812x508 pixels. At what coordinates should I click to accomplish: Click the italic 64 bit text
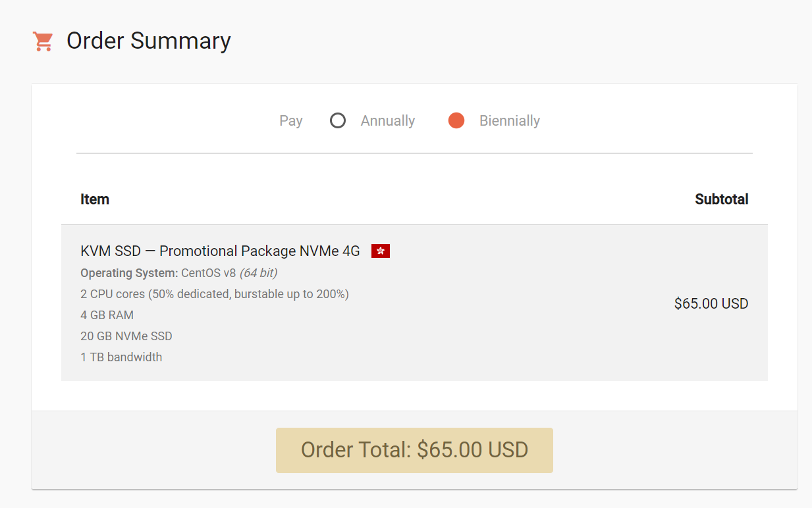tap(258, 273)
